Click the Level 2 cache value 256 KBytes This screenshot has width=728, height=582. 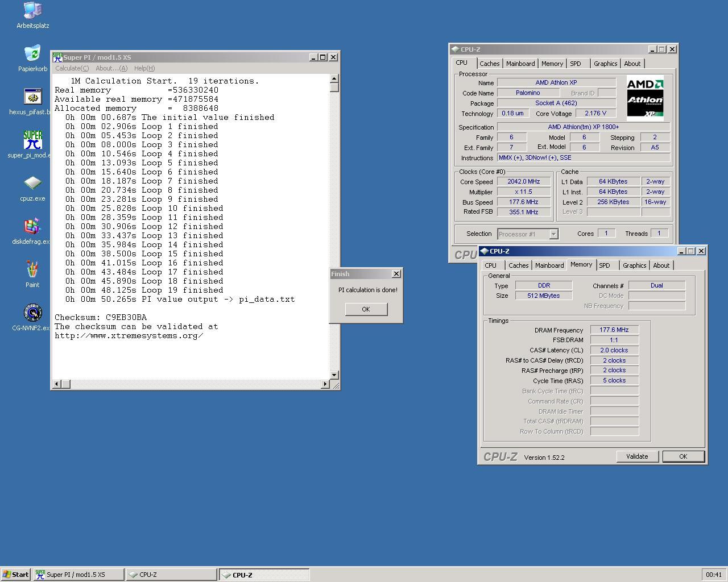coord(613,202)
